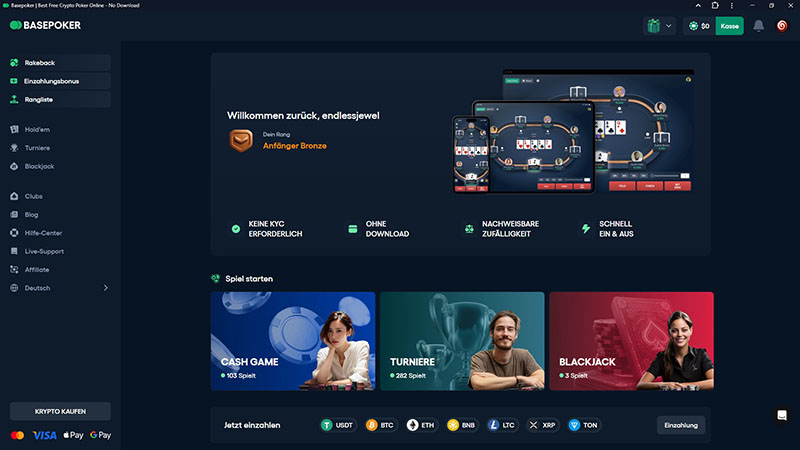This screenshot has width=800, height=450.
Task: Click the Google Pay logo
Action: [x=101, y=435]
